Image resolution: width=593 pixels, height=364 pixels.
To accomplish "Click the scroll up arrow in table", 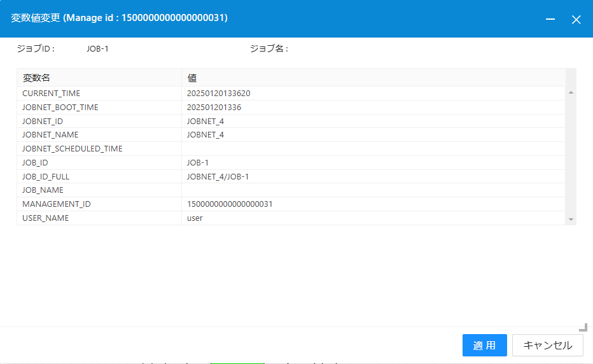I will click(x=571, y=93).
